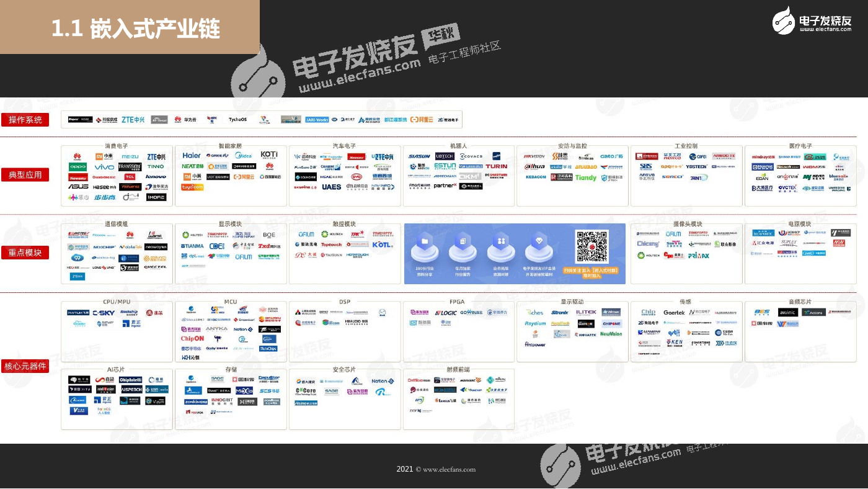Click the ANYKA logo

click(216, 329)
